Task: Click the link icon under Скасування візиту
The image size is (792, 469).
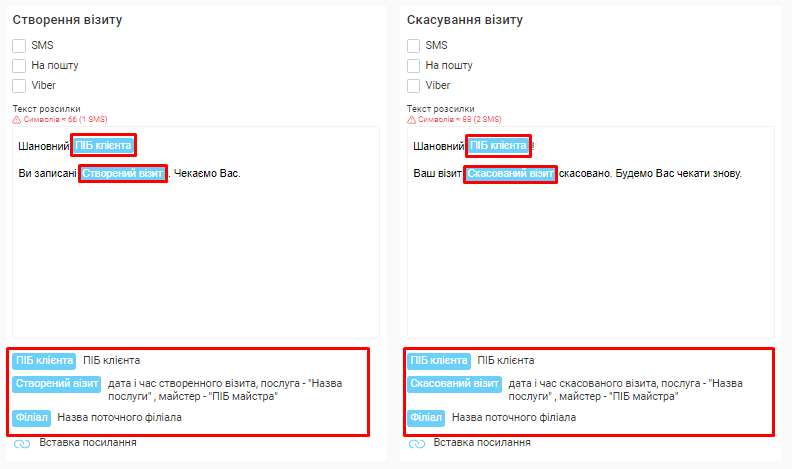Action: point(416,444)
